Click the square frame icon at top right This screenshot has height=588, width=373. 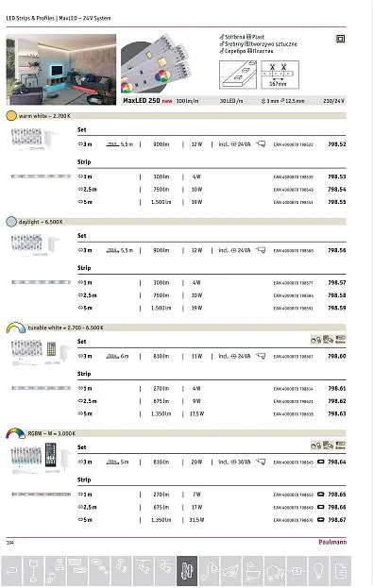pos(340,39)
